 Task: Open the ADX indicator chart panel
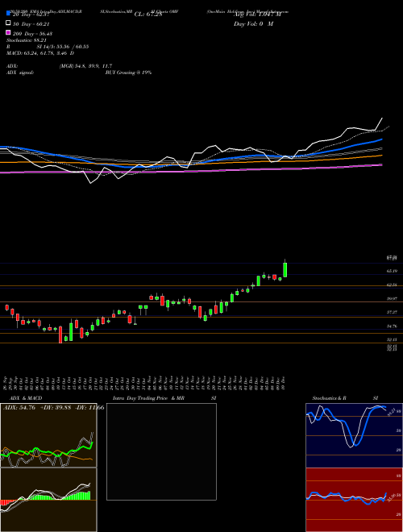48,435
